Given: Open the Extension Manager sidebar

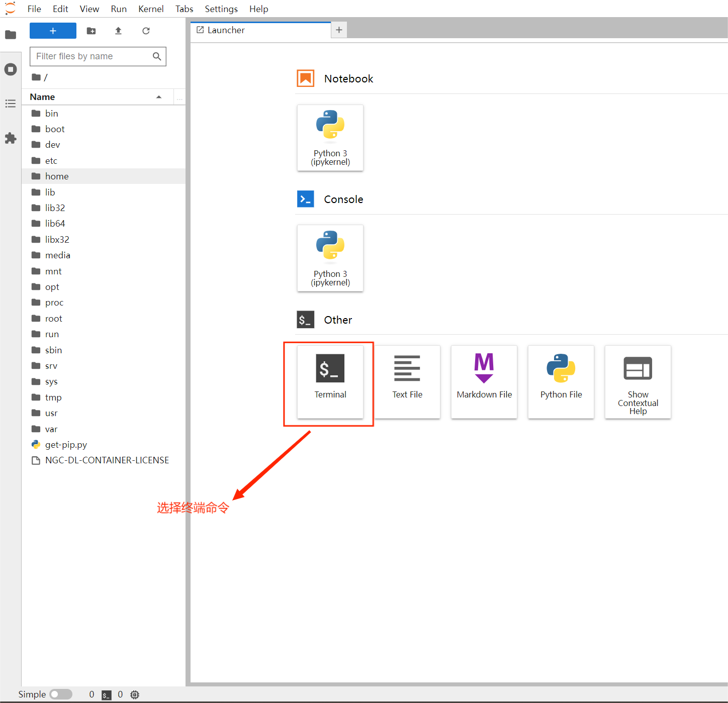Looking at the screenshot, I should coord(11,138).
